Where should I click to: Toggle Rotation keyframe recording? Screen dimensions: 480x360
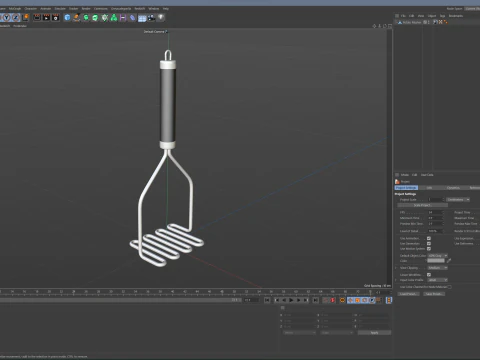(365, 300)
